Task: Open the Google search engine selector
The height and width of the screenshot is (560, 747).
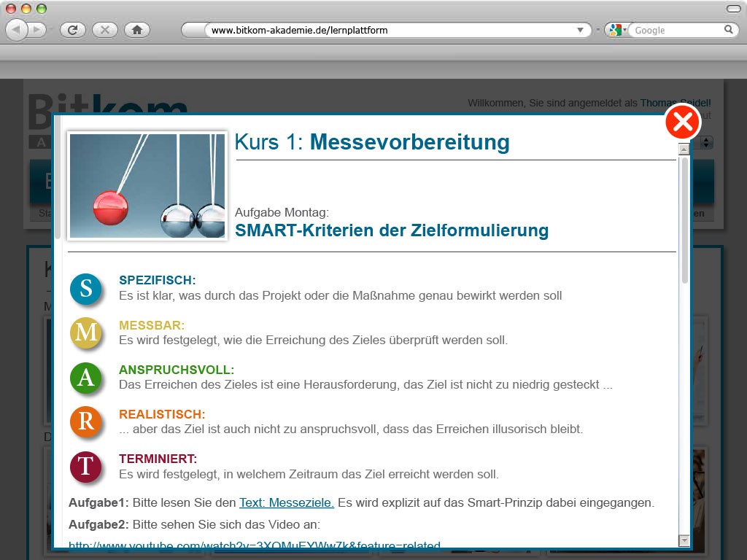Action: pos(617,30)
